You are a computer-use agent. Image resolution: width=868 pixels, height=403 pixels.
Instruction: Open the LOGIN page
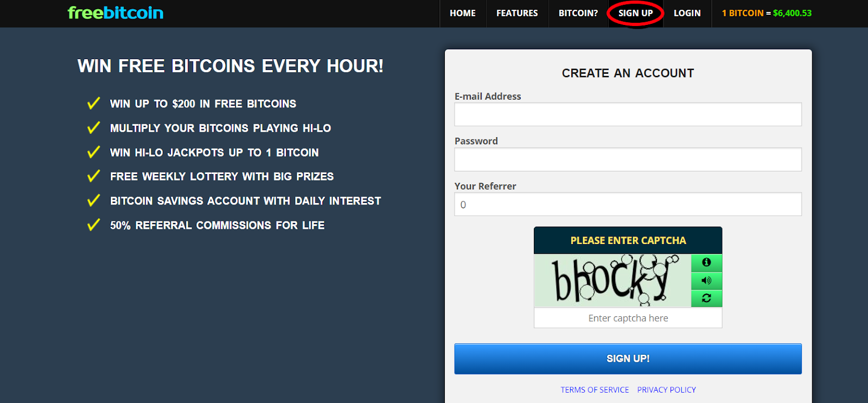point(687,13)
